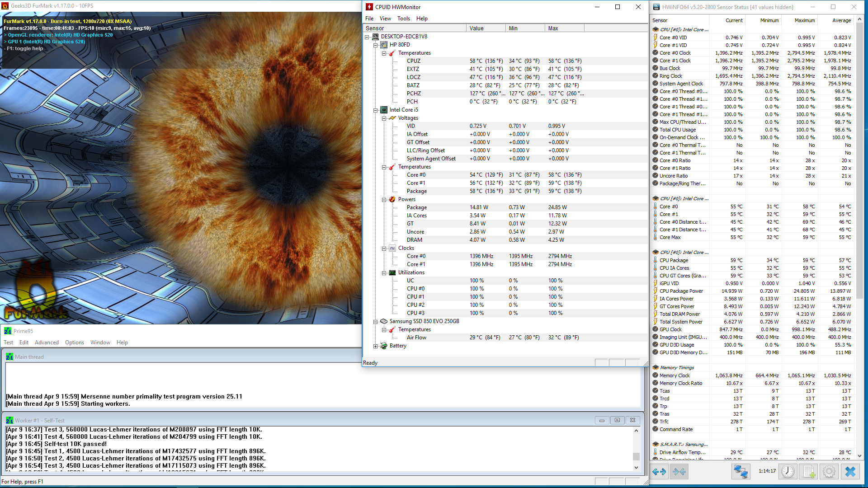
Task: Collapse the DESKTOP-EDCB1V8 tree node
Action: [x=367, y=37]
